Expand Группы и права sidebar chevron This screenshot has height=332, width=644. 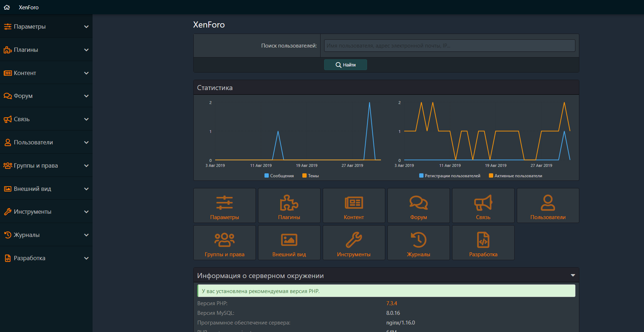[x=86, y=166]
